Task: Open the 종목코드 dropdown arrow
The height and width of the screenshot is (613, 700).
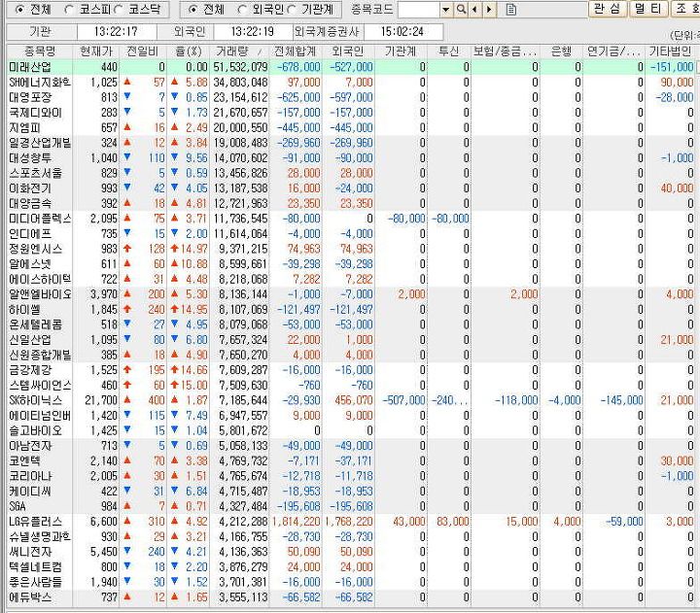Action: [x=445, y=10]
